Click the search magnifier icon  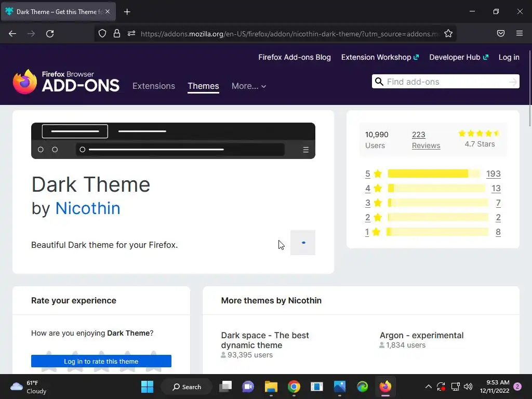(379, 82)
